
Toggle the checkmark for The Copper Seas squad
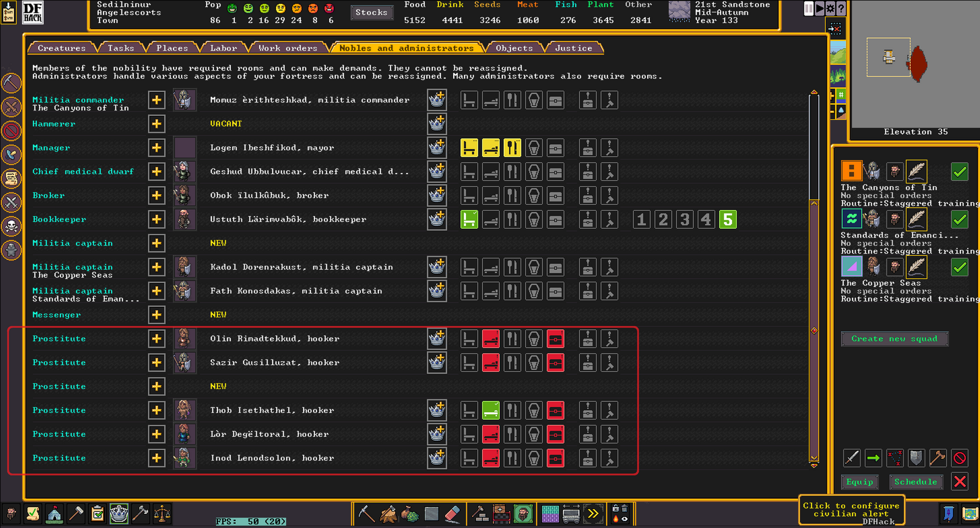960,267
